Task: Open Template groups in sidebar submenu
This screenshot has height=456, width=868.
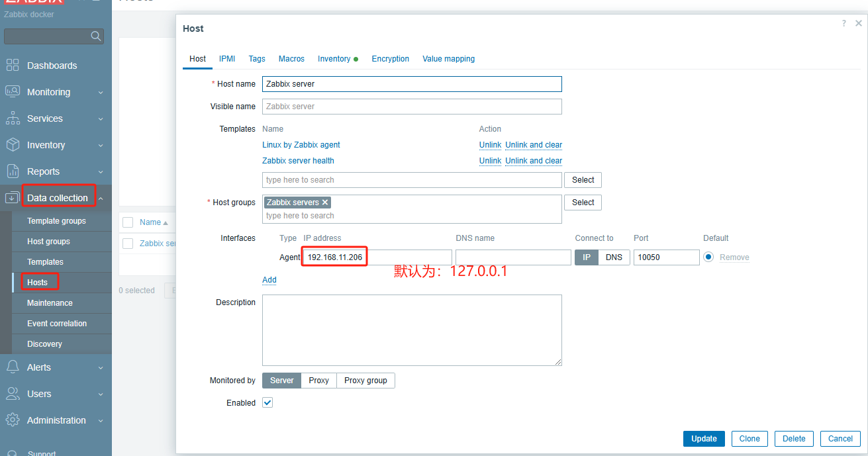Action: pyautogui.click(x=56, y=221)
